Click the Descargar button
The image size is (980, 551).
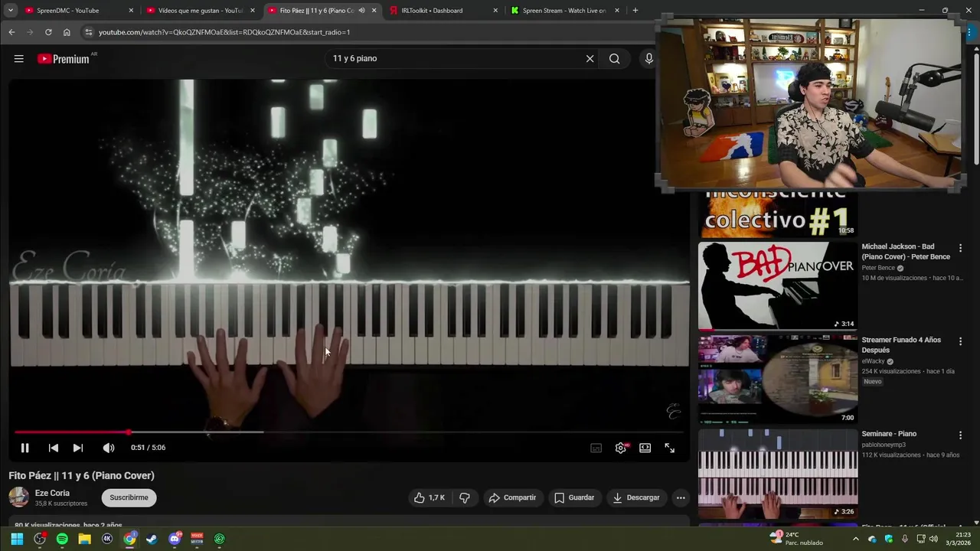pos(635,497)
